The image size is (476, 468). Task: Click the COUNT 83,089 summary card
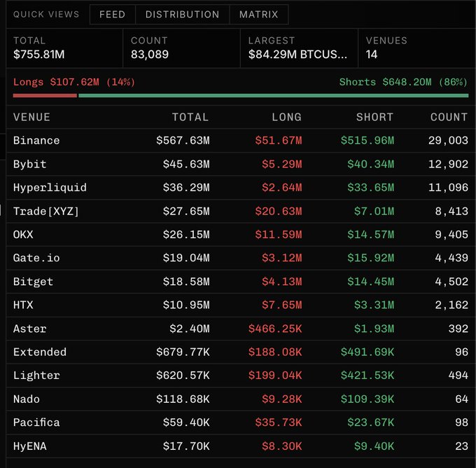(x=181, y=48)
